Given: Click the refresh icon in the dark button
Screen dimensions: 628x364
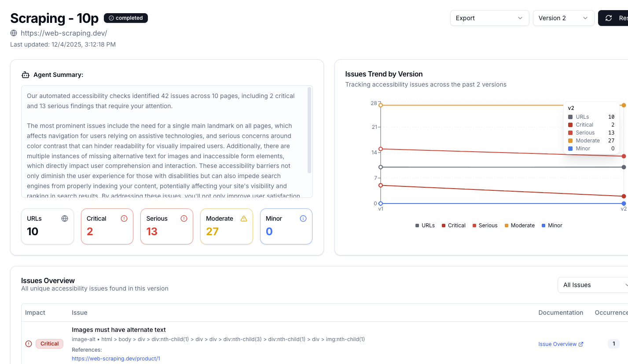Looking at the screenshot, I should click(x=609, y=18).
